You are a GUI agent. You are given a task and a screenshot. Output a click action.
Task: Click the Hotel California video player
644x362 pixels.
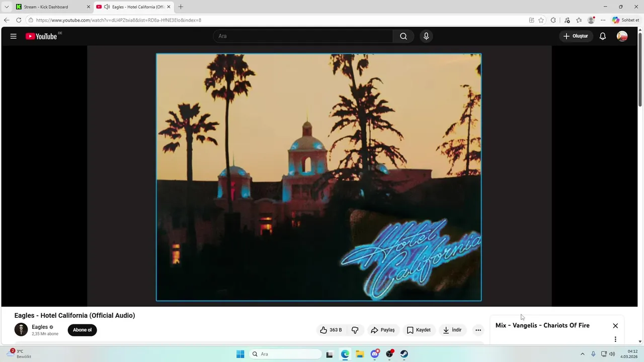point(319,176)
